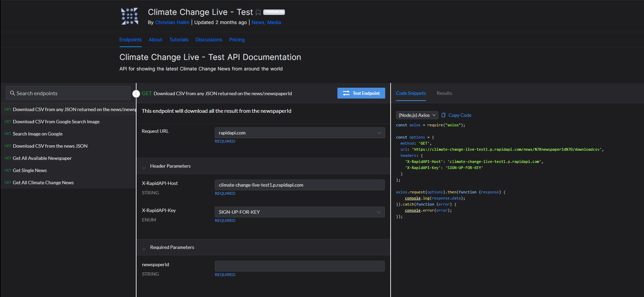Copy Code link for the snippet
The image size is (644, 297).
[x=460, y=115]
